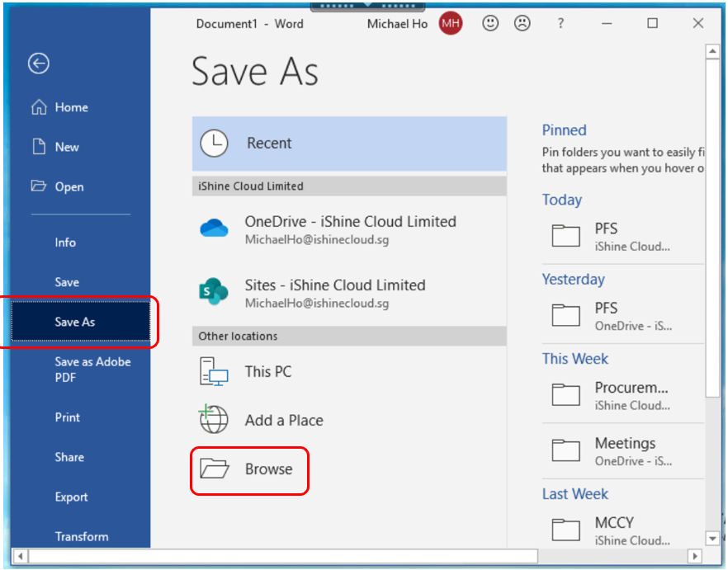Open the PFS folder under Yesterday
This screenshot has width=728, height=570.
tap(623, 316)
